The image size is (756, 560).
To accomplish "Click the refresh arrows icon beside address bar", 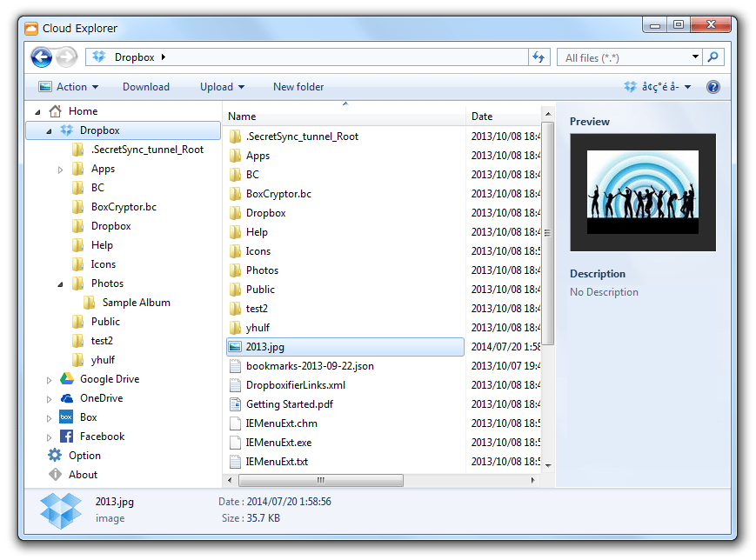I will 539,57.
